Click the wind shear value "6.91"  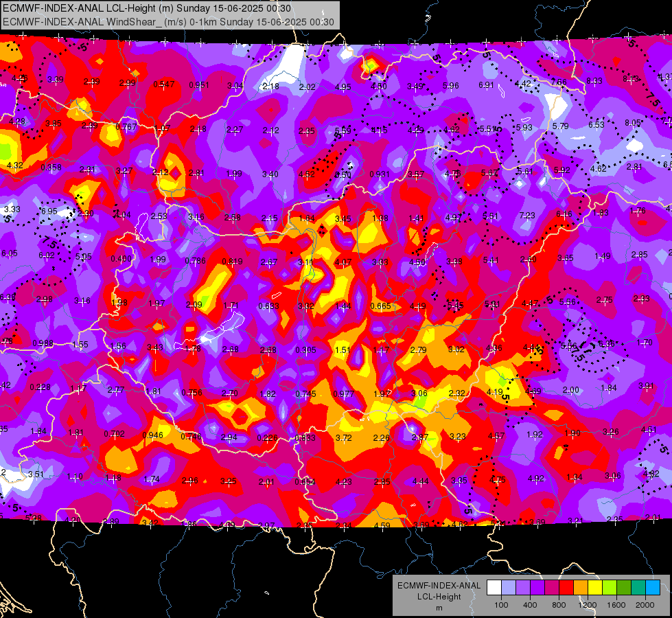(487, 85)
